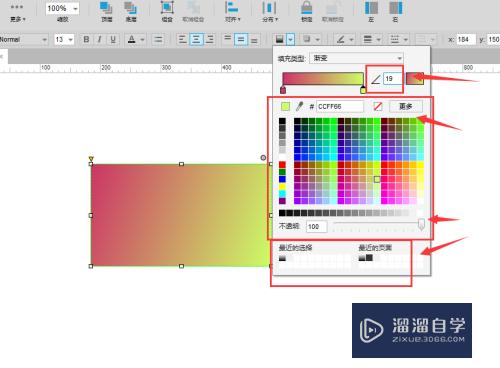Image resolution: width=500 pixels, height=368 pixels.
Task: Expand the Normal style dropdown
Action: coord(24,39)
